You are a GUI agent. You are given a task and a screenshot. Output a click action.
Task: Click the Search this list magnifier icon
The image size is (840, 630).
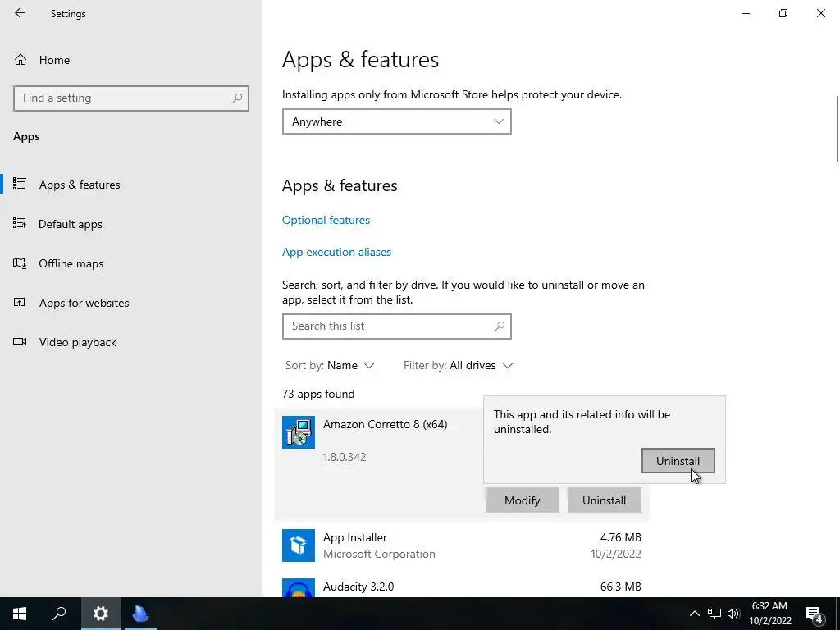[500, 326]
